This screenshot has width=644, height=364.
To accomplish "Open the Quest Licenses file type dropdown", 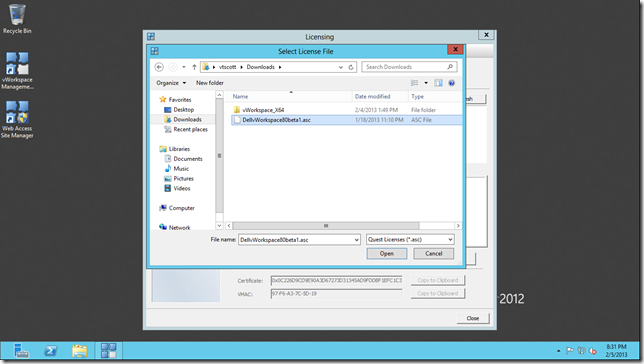I will click(450, 240).
